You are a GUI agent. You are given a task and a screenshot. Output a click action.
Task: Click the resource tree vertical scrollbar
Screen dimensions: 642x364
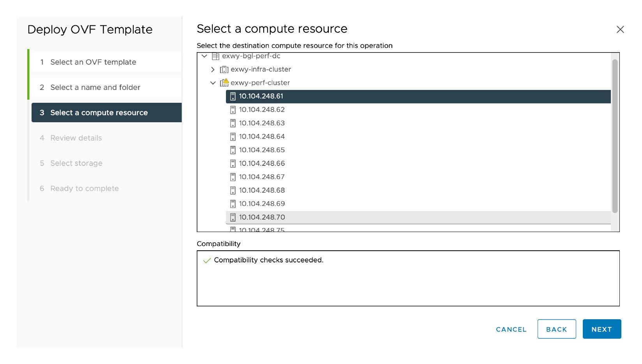(x=615, y=136)
